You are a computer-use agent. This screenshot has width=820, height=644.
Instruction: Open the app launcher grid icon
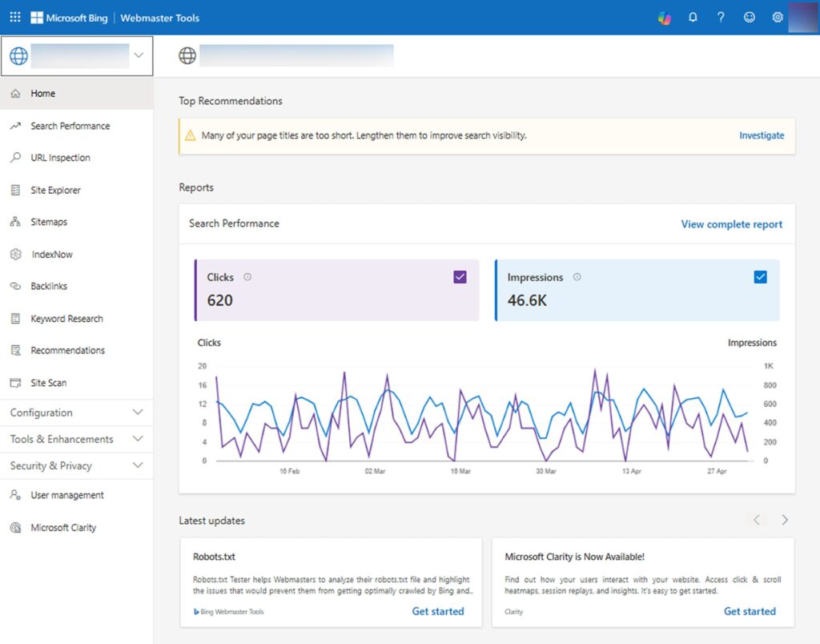(x=15, y=17)
